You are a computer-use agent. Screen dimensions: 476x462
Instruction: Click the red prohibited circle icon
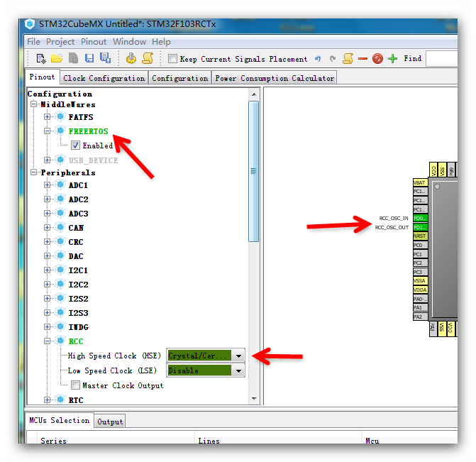tap(377, 59)
